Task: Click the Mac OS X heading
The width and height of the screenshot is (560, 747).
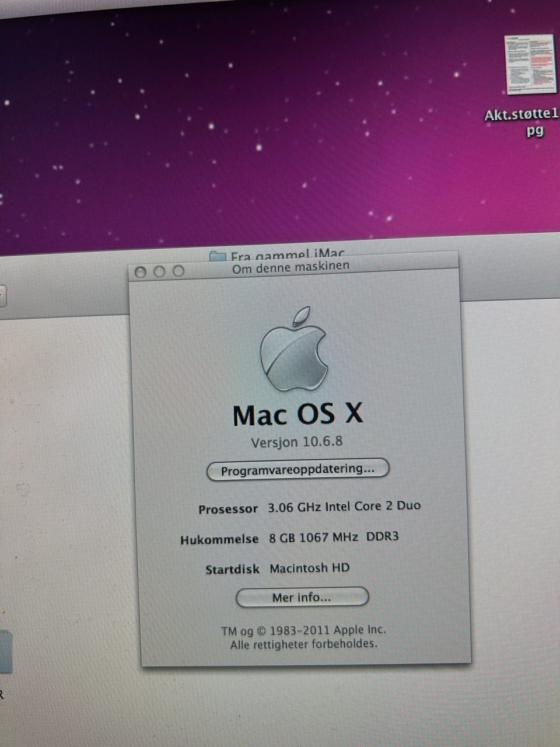Action: pos(297,415)
